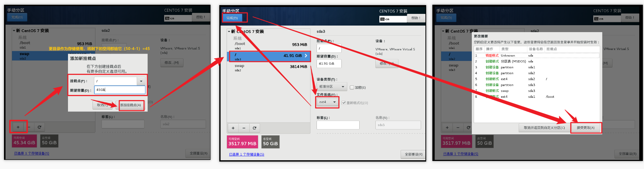Open 已选择 1 个存储设备 link in left screenshot
Image resolution: width=644 pixels, height=169 pixels.
(x=31, y=154)
